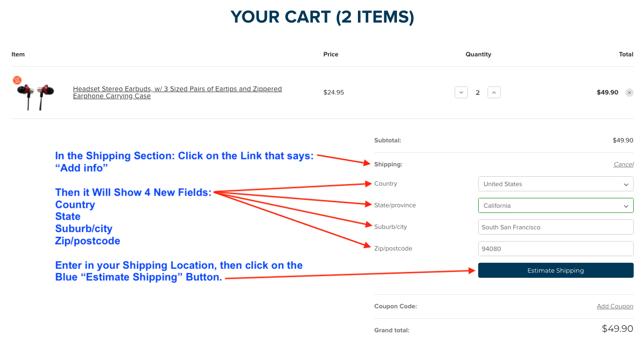Open the United States country selector
This screenshot has height=345, width=644.
pyautogui.click(x=556, y=184)
